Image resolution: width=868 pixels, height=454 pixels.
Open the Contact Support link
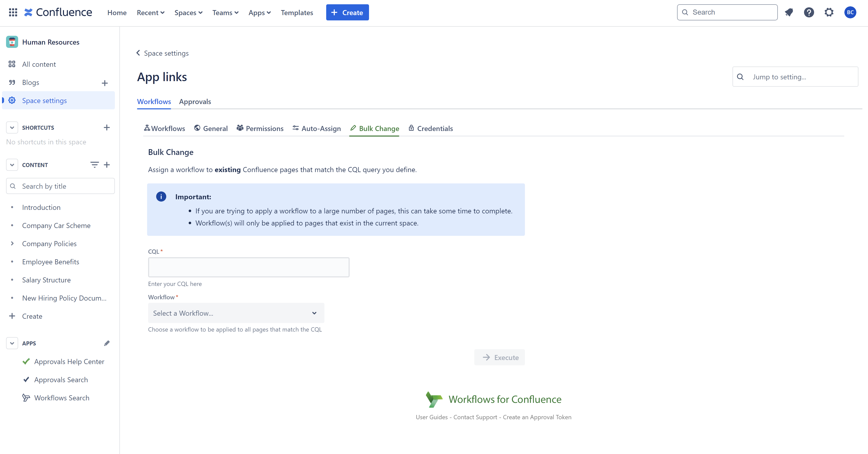[475, 417]
